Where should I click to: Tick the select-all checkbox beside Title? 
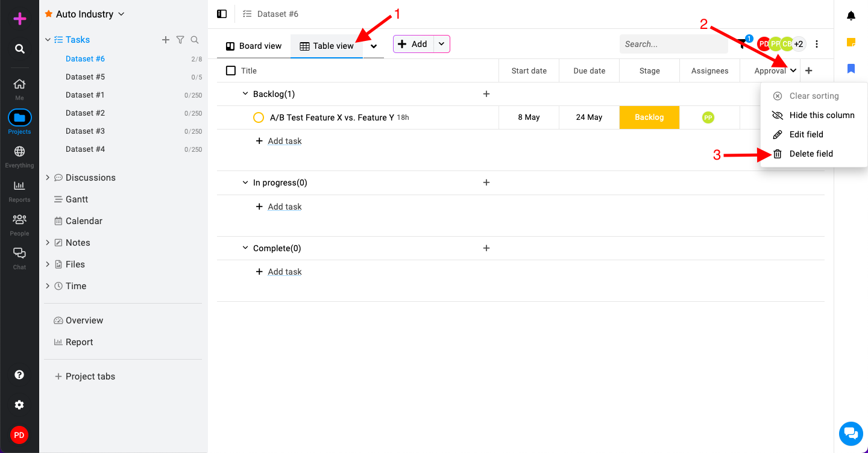click(x=231, y=70)
